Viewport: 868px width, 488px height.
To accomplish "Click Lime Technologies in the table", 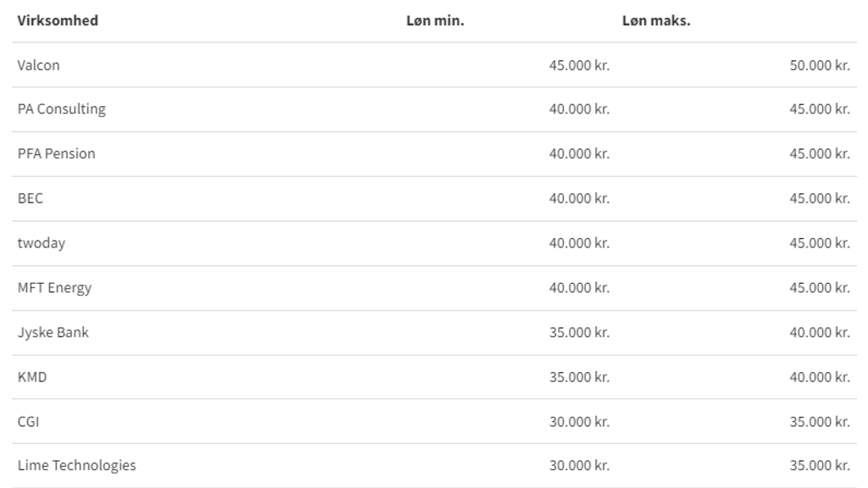I will pos(77,466).
